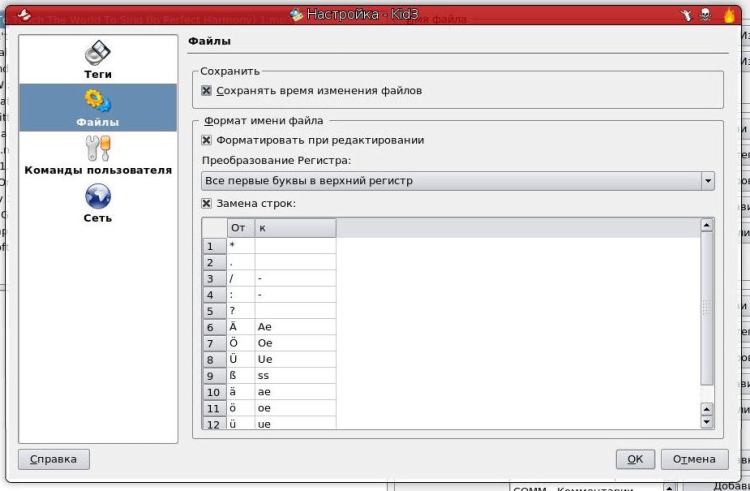Select row header 1 in replacement table

click(x=214, y=246)
